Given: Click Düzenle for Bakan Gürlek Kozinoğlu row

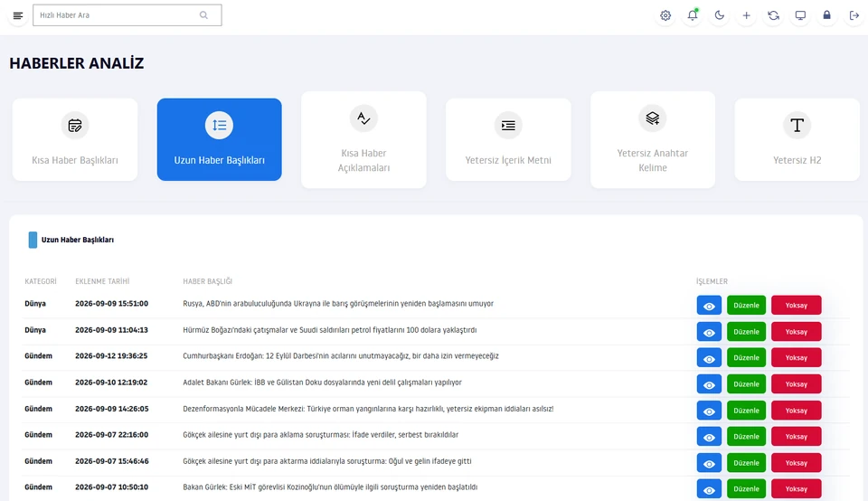Looking at the screenshot, I should (746, 489).
